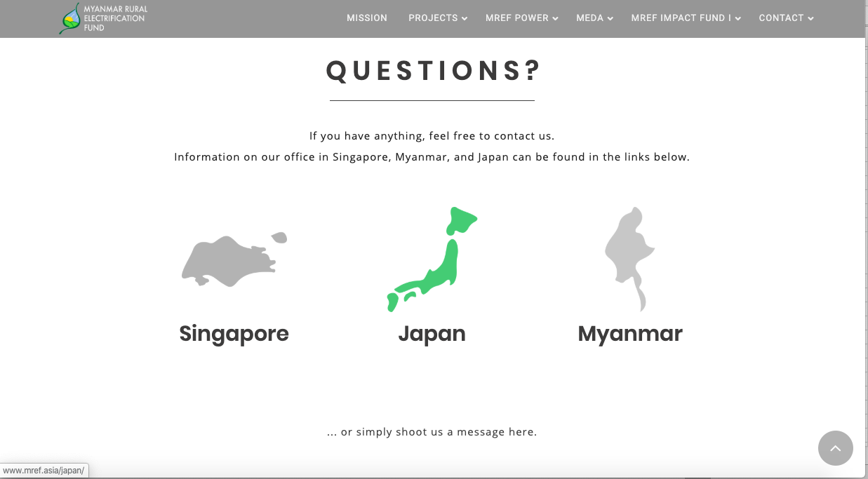Click the Singapore map icon
The image size is (868, 479).
pyautogui.click(x=232, y=261)
